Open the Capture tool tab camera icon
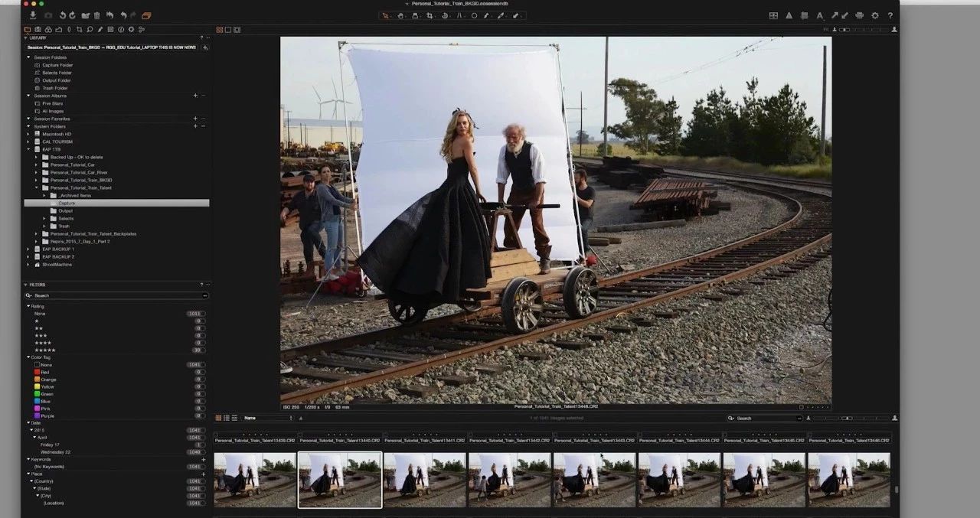This screenshot has width=980, height=518. tap(38, 30)
